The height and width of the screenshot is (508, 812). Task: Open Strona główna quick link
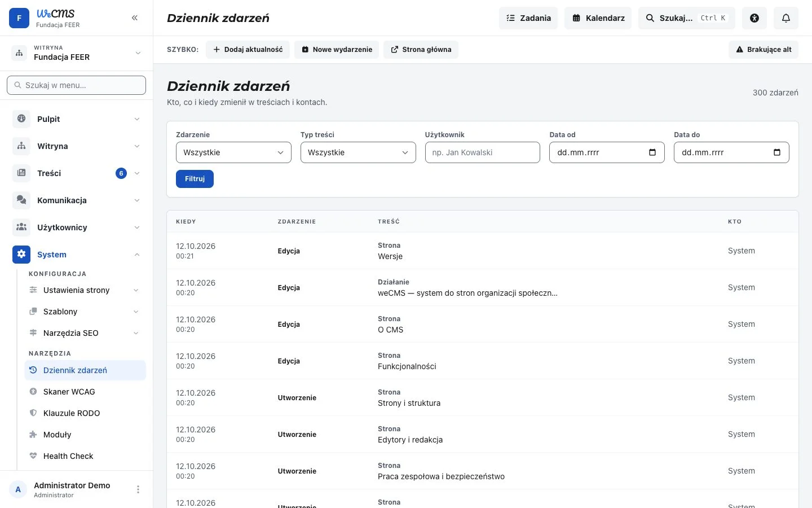pyautogui.click(x=421, y=50)
